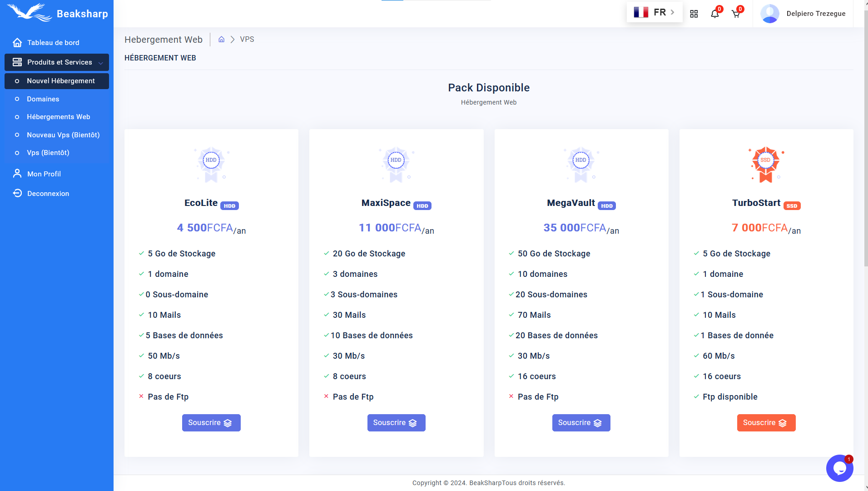Select Domaines in the sidebar

click(43, 99)
